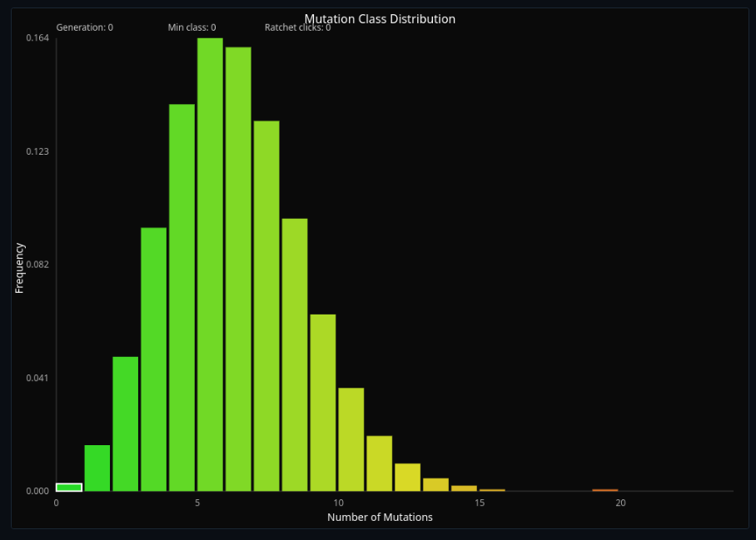Click the Mutation Class Distribution chart title
This screenshot has height=540, width=756.
click(380, 18)
